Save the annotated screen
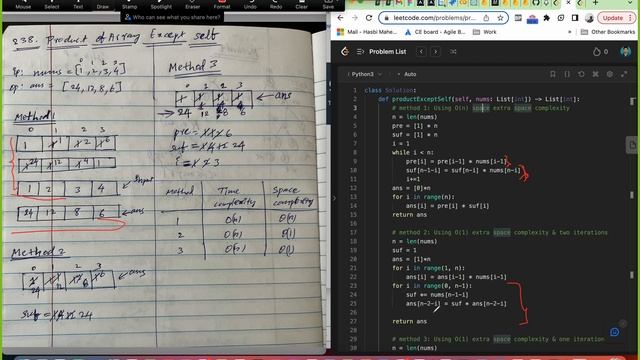This screenshot has height=360, width=640. [328, 4]
